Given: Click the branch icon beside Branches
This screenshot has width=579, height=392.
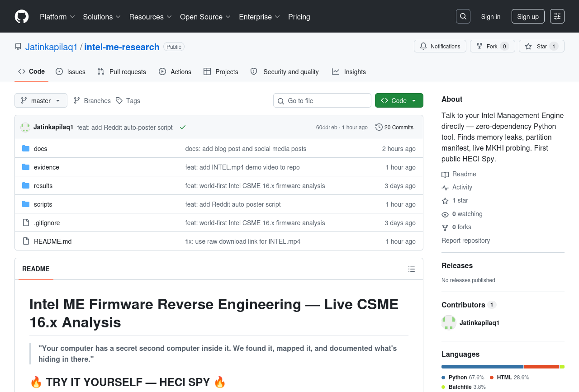Looking at the screenshot, I should pyautogui.click(x=77, y=100).
